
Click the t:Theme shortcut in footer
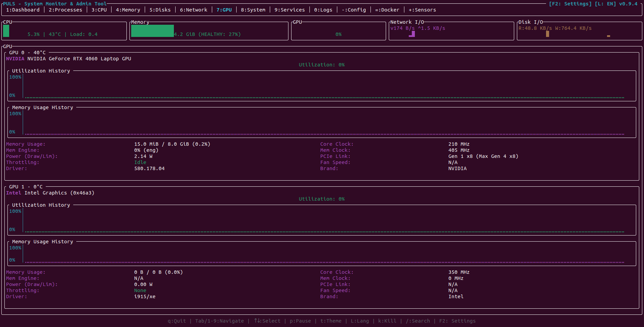click(x=331, y=321)
